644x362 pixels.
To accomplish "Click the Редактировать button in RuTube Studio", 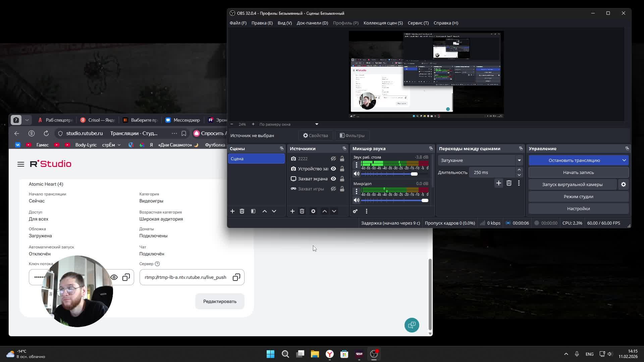I will click(220, 301).
